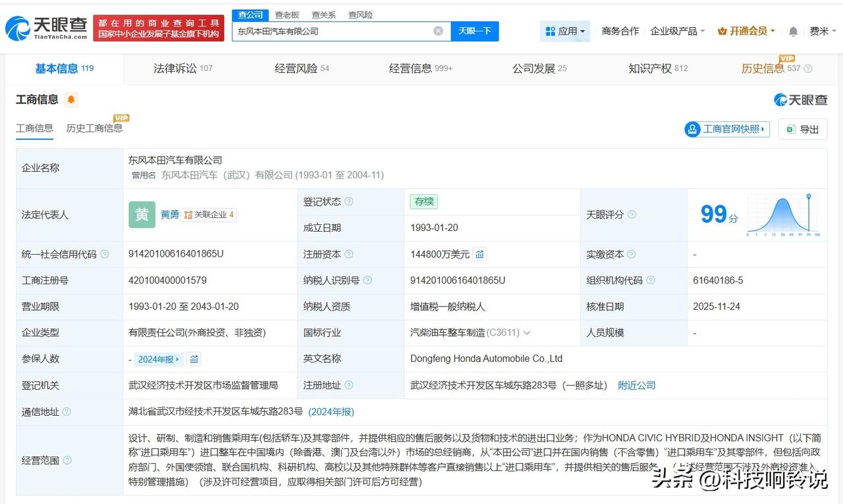Click the 天眼一下 search button
Screen dimensions: 843x504
[475, 31]
